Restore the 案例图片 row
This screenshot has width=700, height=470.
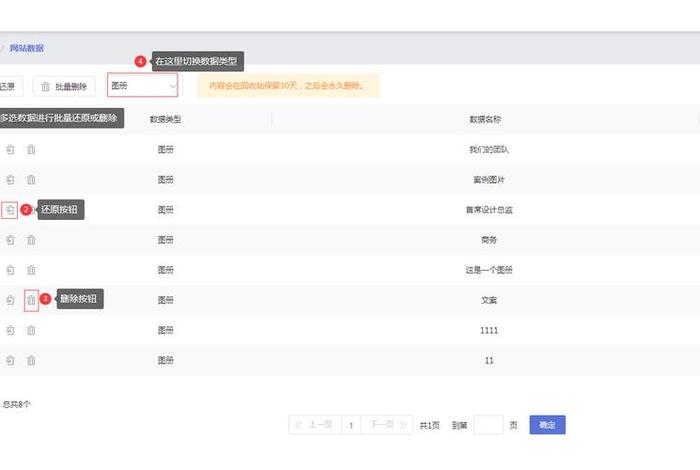(10, 179)
